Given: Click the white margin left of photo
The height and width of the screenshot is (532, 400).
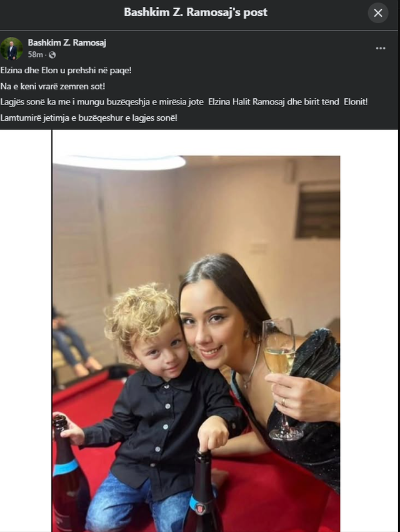Looking at the screenshot, I should pyautogui.click(x=26, y=331).
